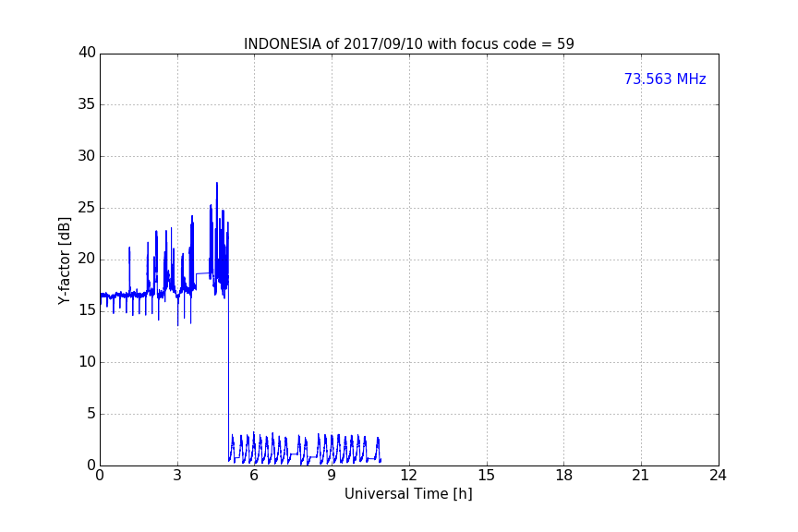Click x-axis tick label '24'

tap(718, 476)
